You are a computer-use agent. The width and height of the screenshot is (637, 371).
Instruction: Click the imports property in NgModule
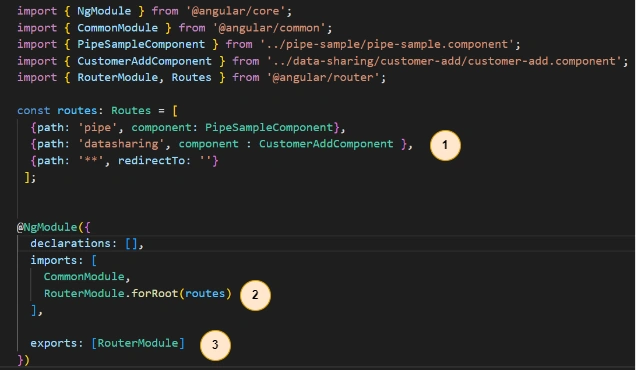(54, 260)
